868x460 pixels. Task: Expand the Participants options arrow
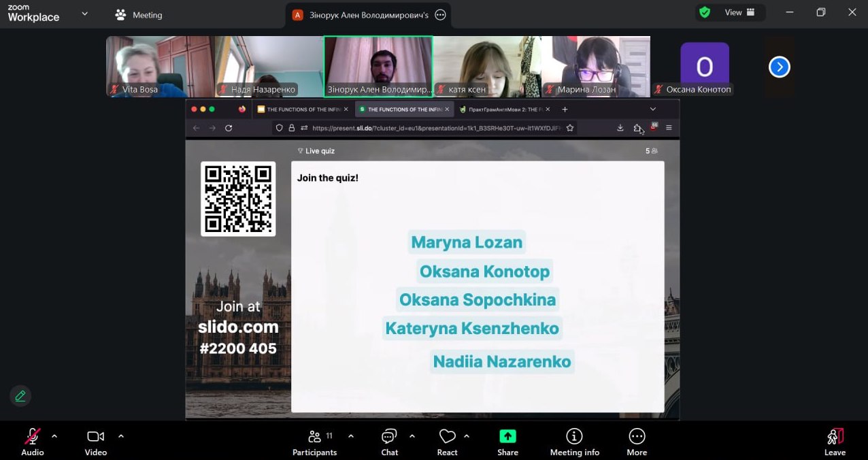coord(351,436)
